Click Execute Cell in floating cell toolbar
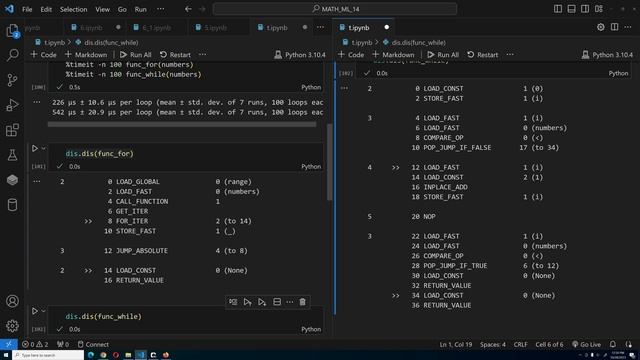This screenshot has width=640, height=360. coord(247,302)
